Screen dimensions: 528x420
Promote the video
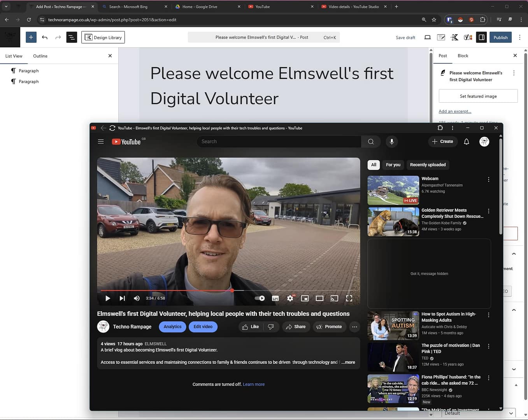[330, 327]
